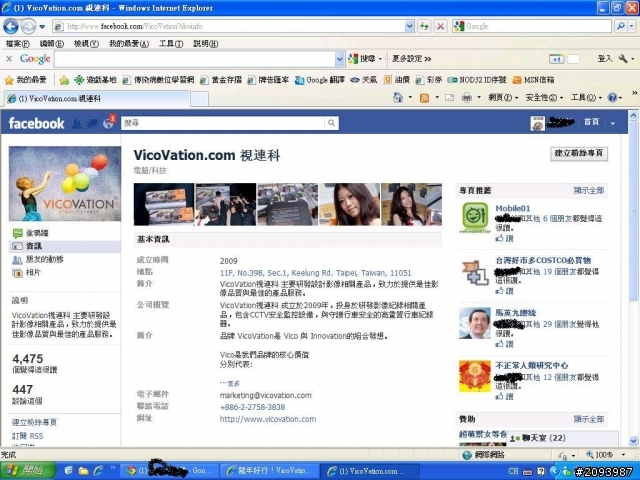
Task: Open the IE help question mark icon
Action: pyautogui.click(x=612, y=98)
